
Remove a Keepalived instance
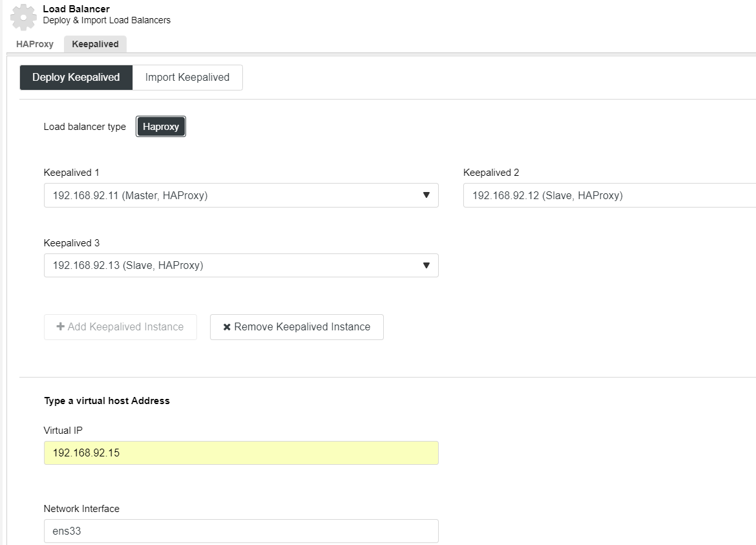tap(297, 327)
